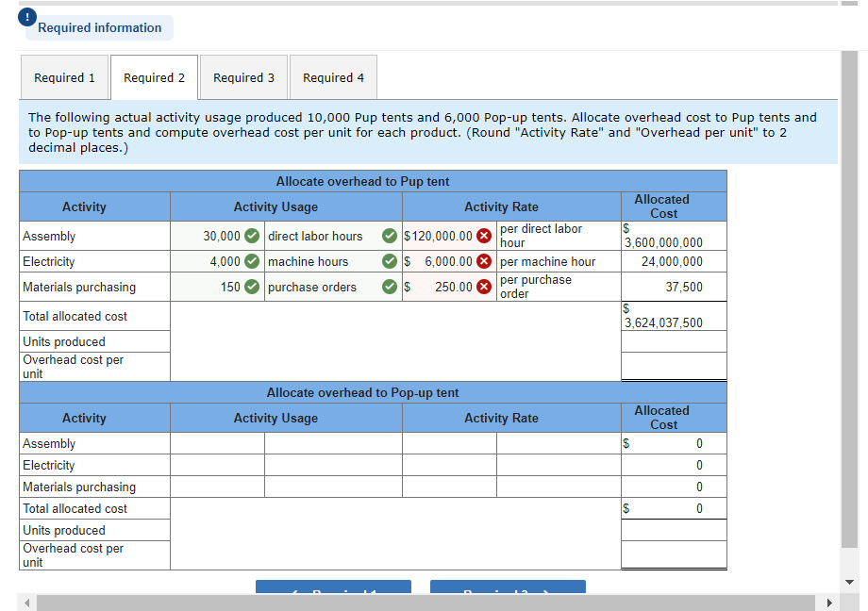
Task: Click the next Required 3 navigation button
Action: pyautogui.click(x=508, y=586)
